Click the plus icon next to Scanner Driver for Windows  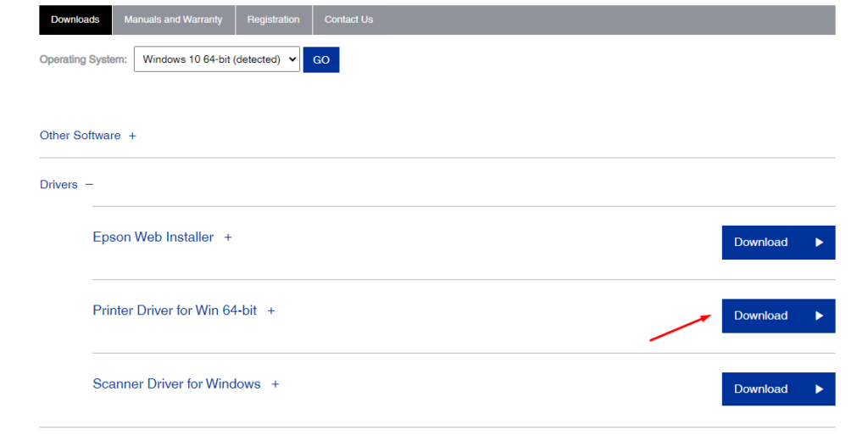275,384
